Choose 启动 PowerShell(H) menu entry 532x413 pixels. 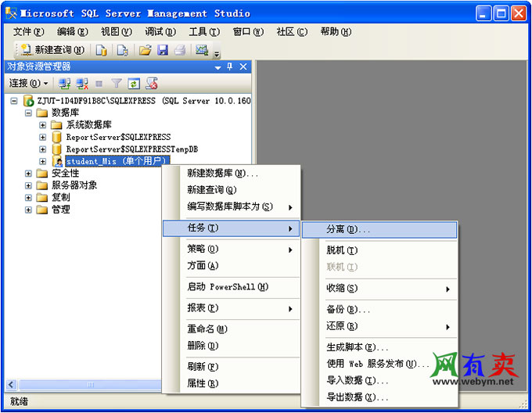(232, 287)
